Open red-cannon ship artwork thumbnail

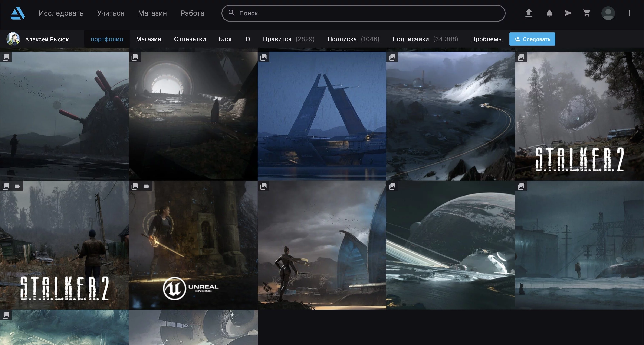click(65, 116)
